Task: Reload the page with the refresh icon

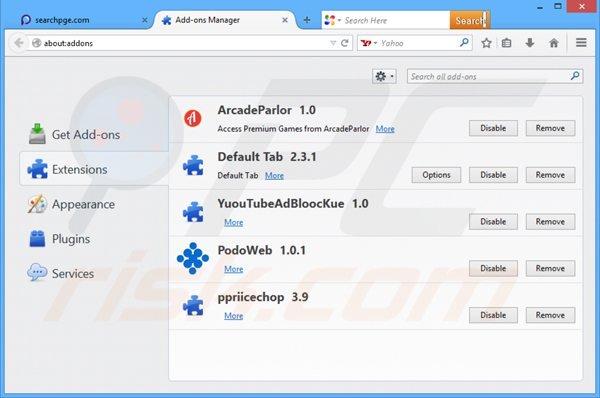Action: coord(345,43)
